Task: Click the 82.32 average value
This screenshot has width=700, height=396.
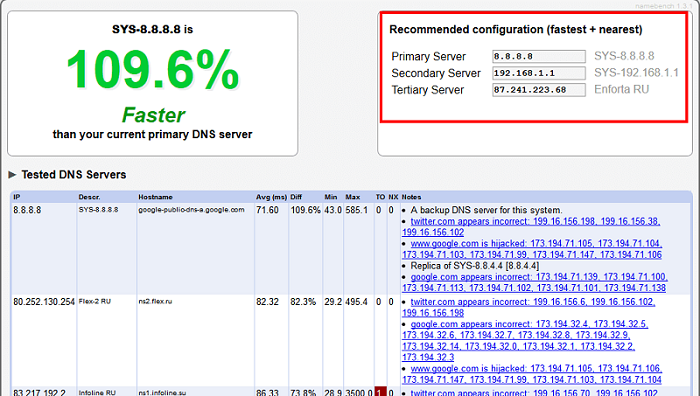Action: point(267,302)
